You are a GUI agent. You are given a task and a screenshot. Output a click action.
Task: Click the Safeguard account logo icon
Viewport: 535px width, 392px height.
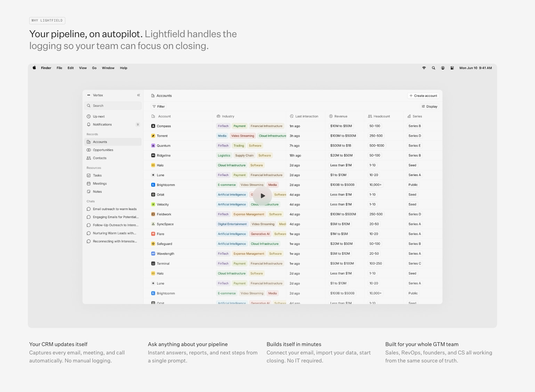[153, 243]
